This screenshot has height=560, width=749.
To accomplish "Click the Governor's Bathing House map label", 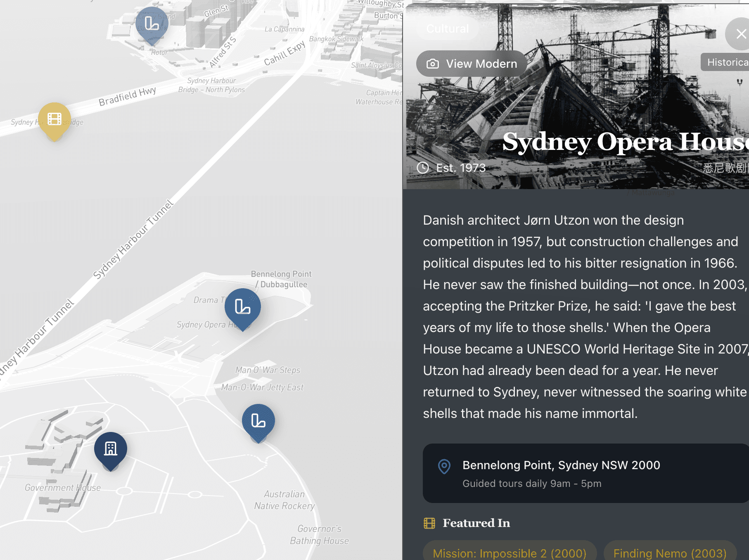I will click(x=319, y=534).
